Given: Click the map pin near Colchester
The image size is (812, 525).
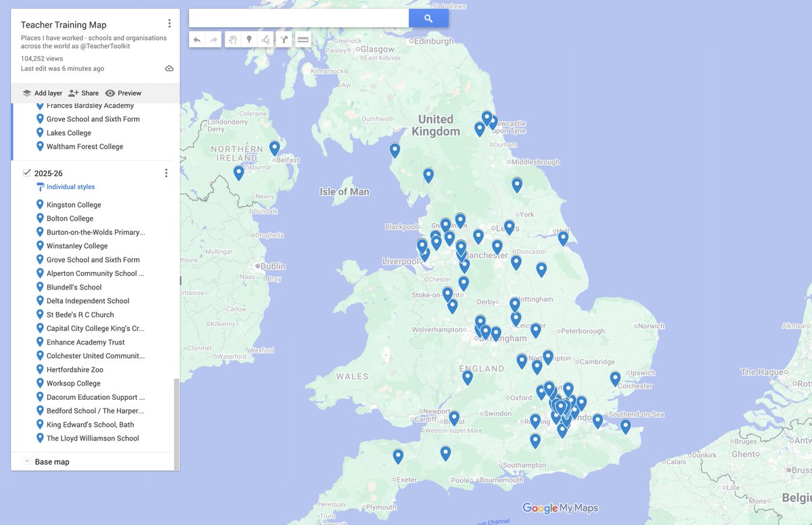Looking at the screenshot, I should (x=615, y=379).
